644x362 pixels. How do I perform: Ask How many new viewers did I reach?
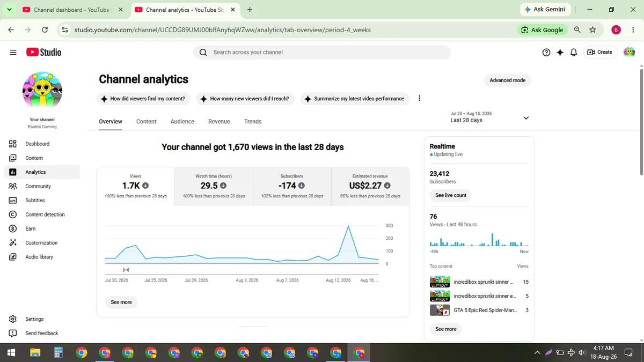[245, 99]
